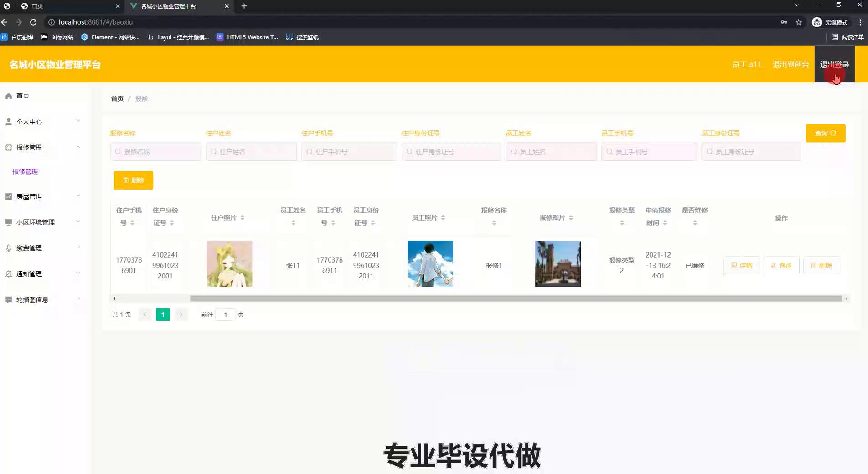Select the 报修管理 submenu item
The width and height of the screenshot is (868, 474).
click(25, 171)
